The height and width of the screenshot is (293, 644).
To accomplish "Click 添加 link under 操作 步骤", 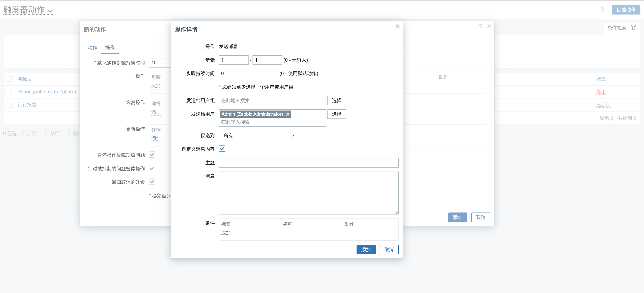I will 156,86.
